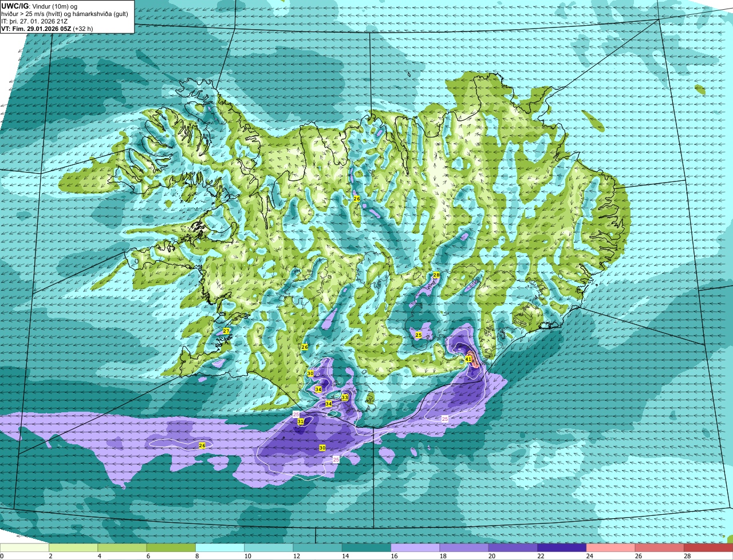Screen dimensions: 733x560
Task: Click the legend tick value 0
Action: (2, 556)
